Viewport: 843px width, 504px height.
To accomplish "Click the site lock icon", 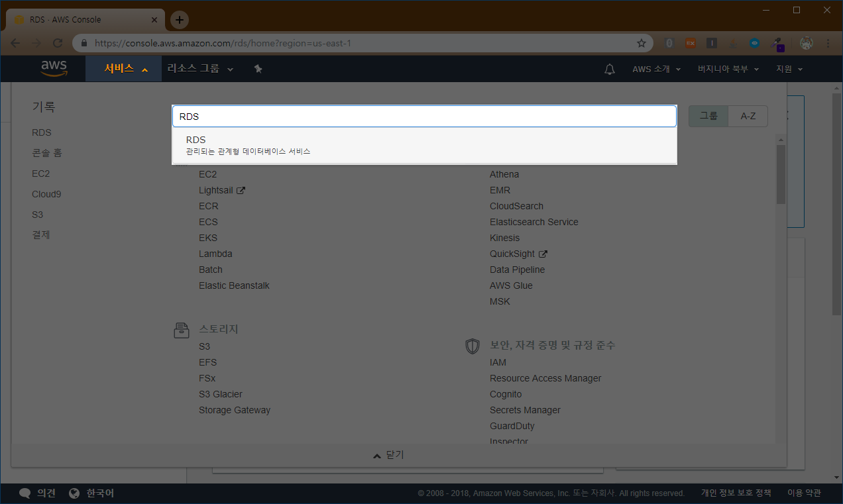I will tap(84, 43).
